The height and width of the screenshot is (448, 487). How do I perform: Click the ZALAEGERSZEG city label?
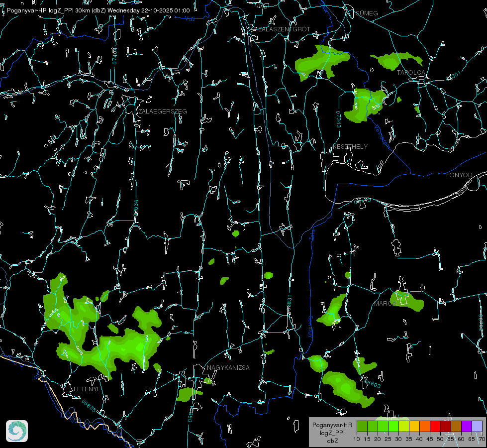(x=163, y=112)
